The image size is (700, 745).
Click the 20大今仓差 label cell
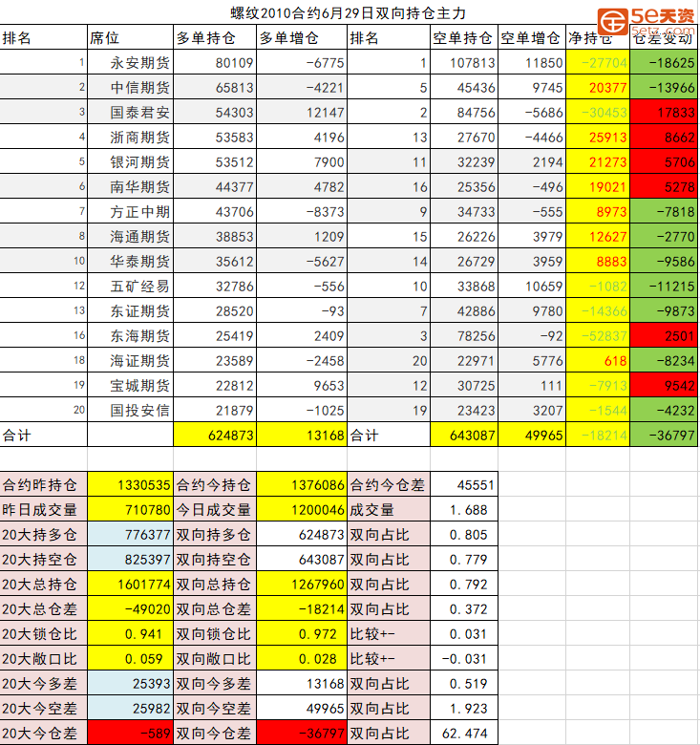[44, 733]
